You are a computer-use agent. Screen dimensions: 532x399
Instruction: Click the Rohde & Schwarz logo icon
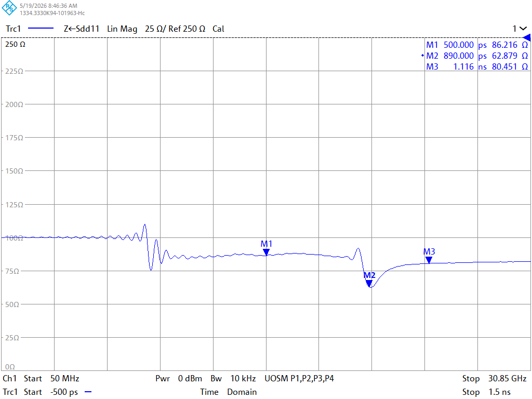9,8
